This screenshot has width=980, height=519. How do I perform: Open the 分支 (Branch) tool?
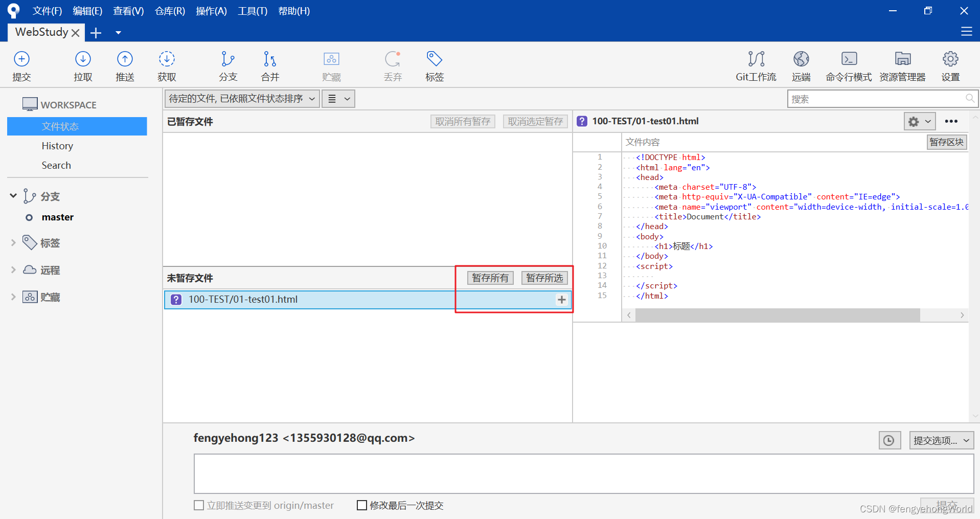pyautogui.click(x=228, y=66)
